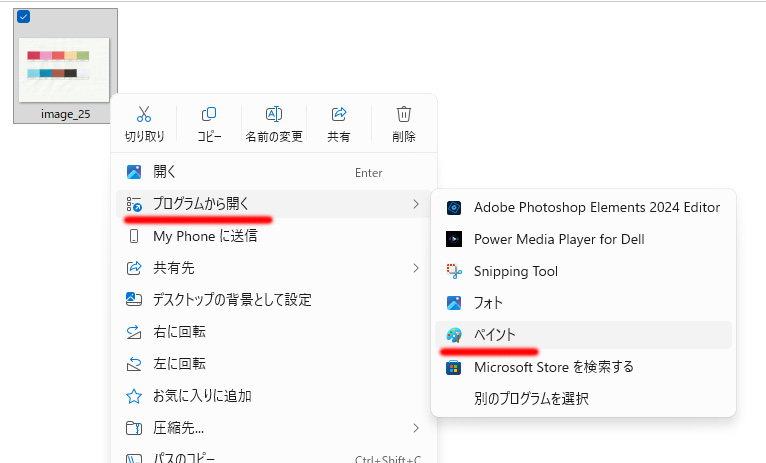The image size is (766, 463).
Task: Click the Rename (名前の変更) icon
Action: (273, 115)
